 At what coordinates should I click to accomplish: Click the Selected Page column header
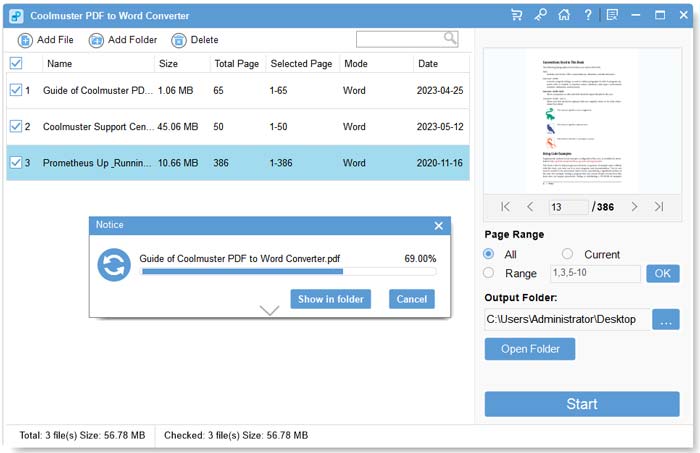tap(301, 64)
